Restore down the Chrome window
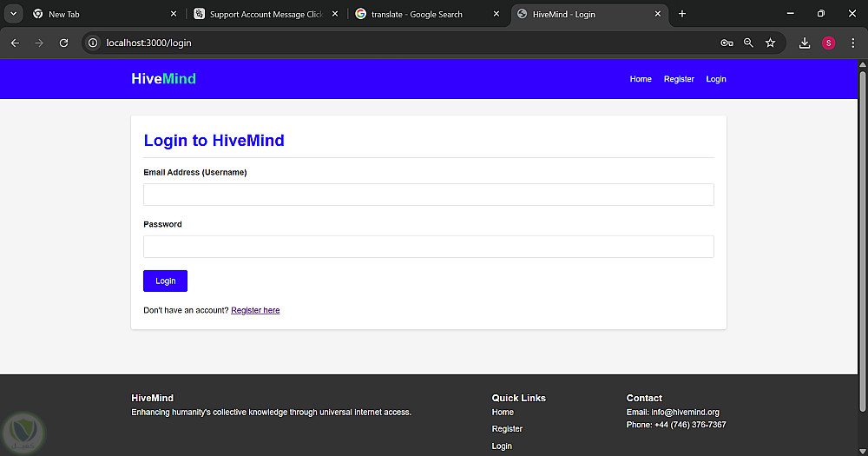The width and height of the screenshot is (868, 456). click(821, 14)
